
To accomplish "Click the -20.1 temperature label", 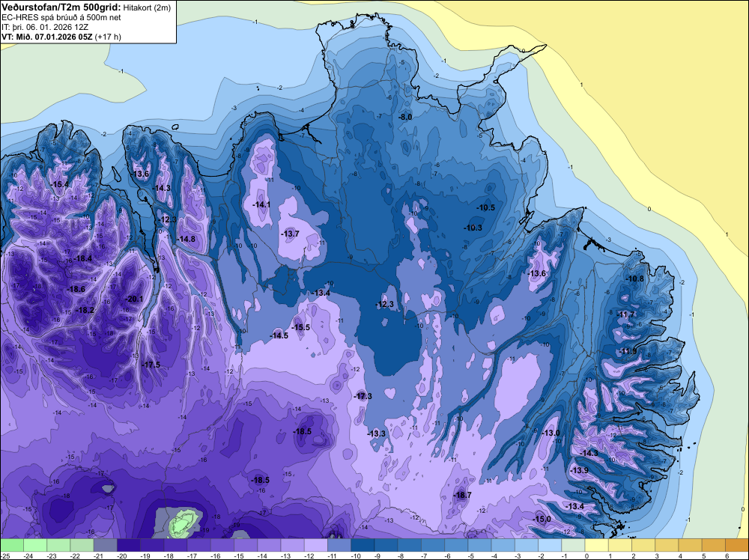I will click(x=134, y=299).
